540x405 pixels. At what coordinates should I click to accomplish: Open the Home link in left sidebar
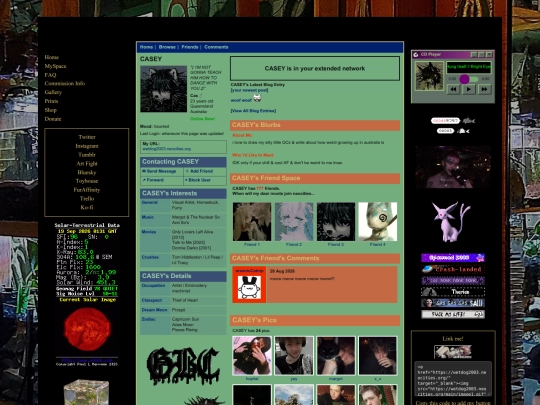[52, 57]
